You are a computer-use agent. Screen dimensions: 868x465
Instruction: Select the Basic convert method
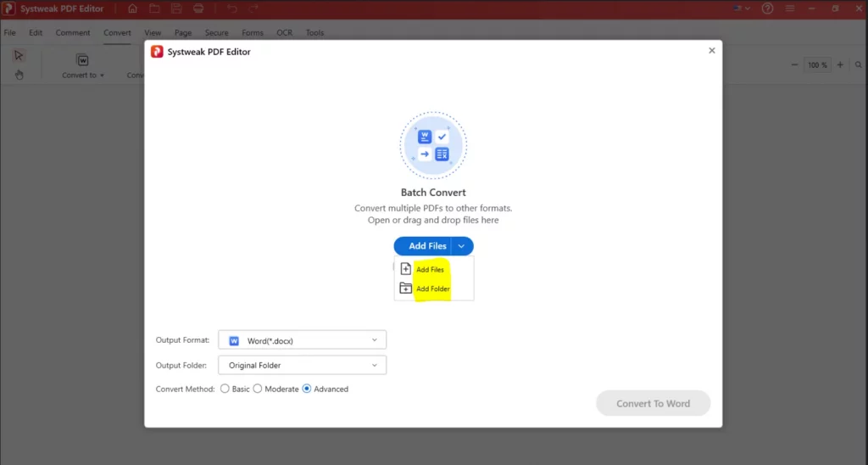click(225, 389)
